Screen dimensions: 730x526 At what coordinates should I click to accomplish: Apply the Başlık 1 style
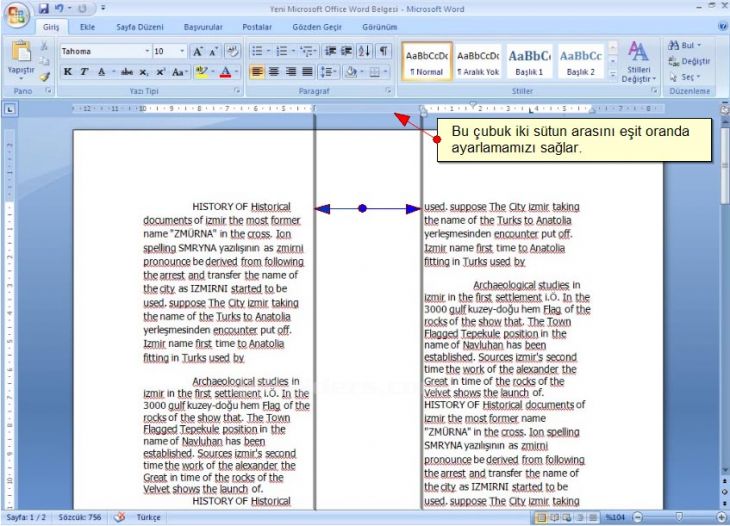pos(529,61)
